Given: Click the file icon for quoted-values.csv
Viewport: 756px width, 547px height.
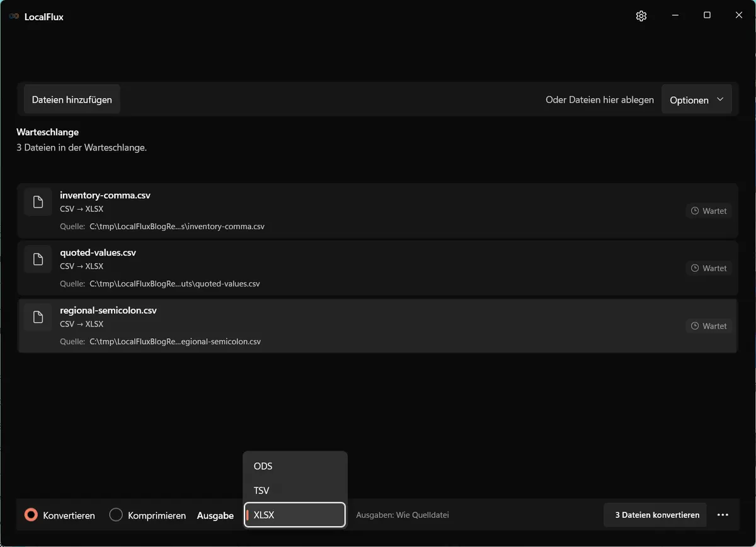Looking at the screenshot, I should click(x=38, y=259).
